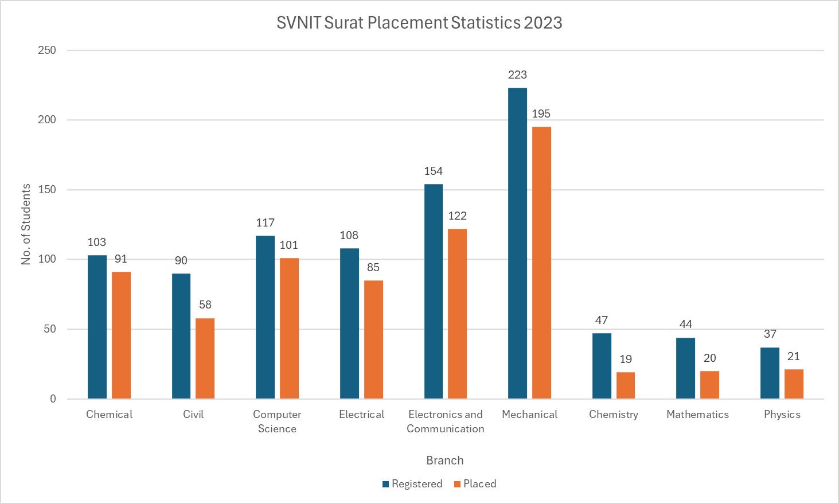
Task: Click the data label 122
Action: [458, 216]
